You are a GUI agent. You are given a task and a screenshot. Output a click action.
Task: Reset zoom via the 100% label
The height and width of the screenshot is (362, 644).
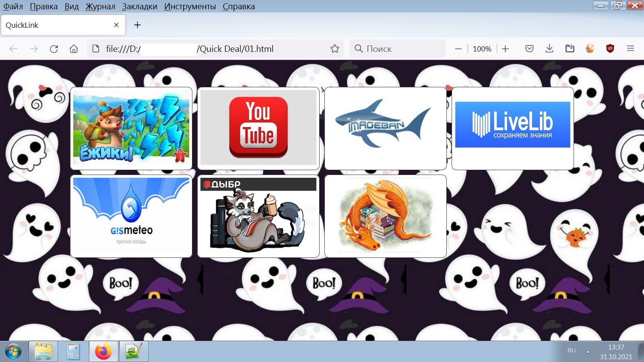click(x=482, y=49)
